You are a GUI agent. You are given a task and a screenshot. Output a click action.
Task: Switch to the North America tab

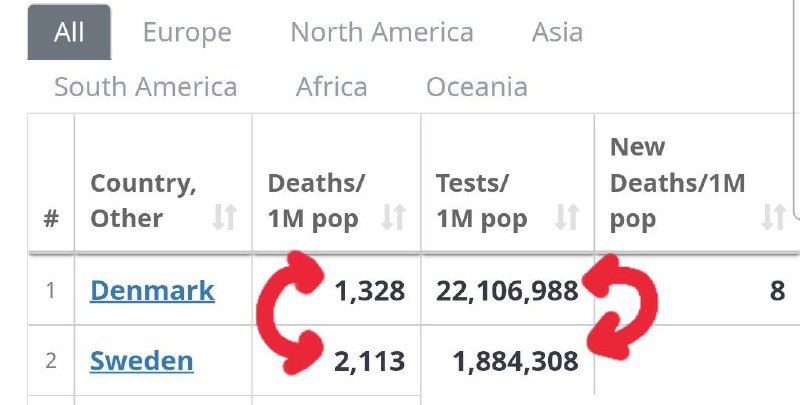click(382, 32)
